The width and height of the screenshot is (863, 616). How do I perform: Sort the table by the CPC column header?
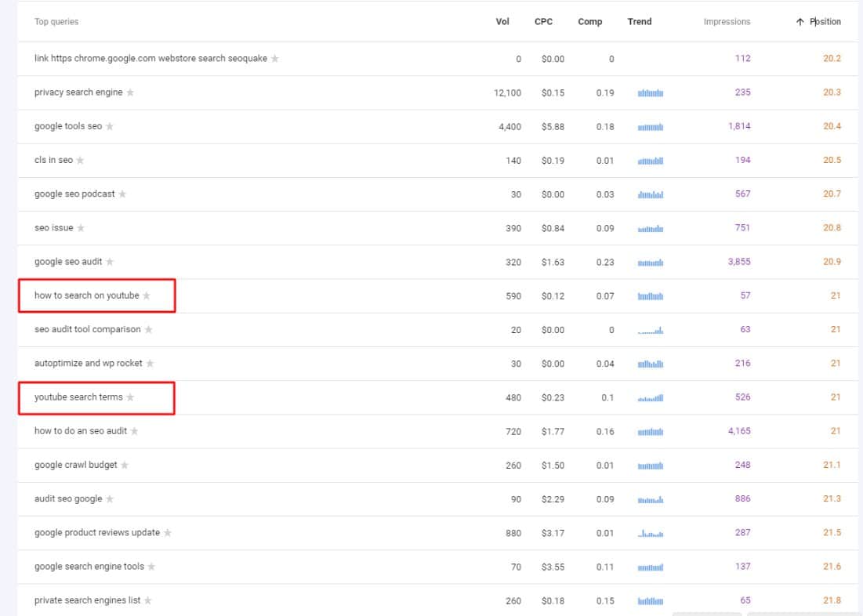coord(543,21)
